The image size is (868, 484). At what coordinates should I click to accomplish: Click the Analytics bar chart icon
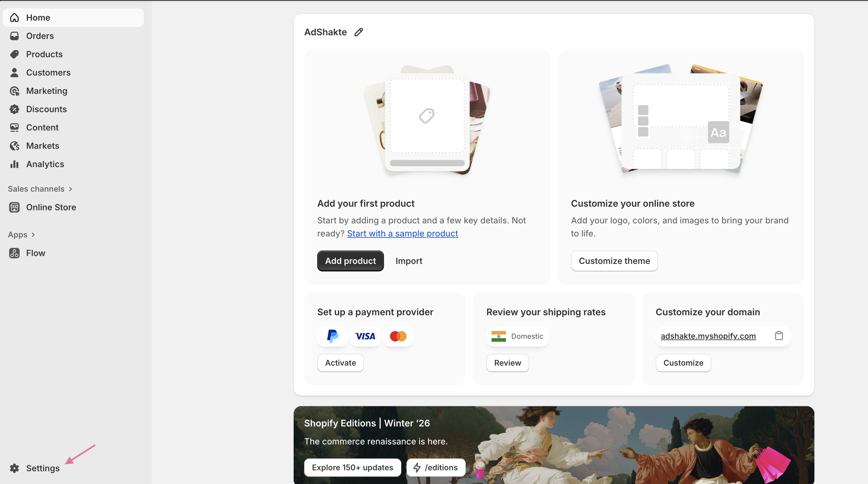[14, 164]
